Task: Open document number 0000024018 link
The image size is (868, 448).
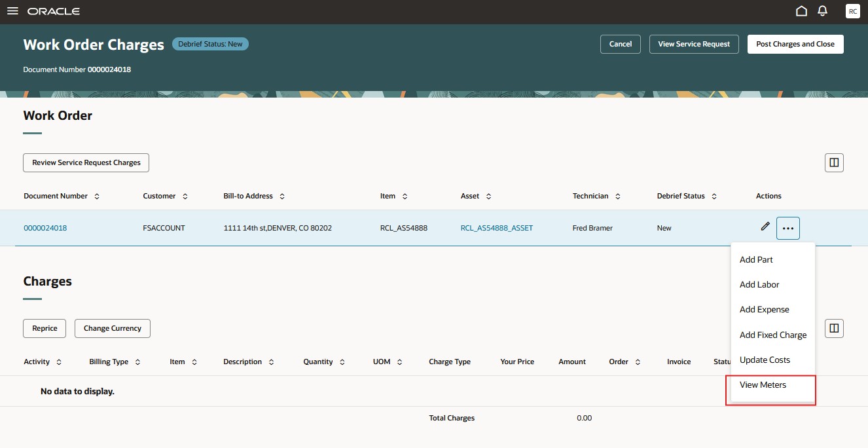Action: (x=45, y=228)
